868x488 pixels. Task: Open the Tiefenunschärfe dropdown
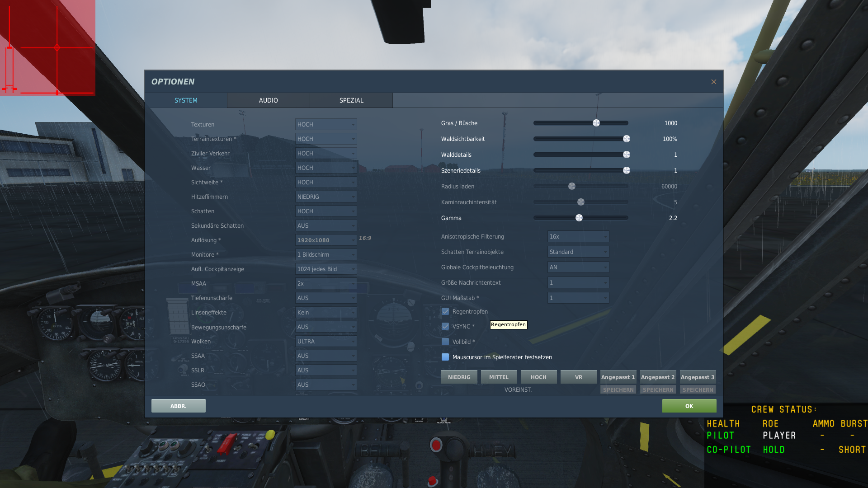pos(326,298)
